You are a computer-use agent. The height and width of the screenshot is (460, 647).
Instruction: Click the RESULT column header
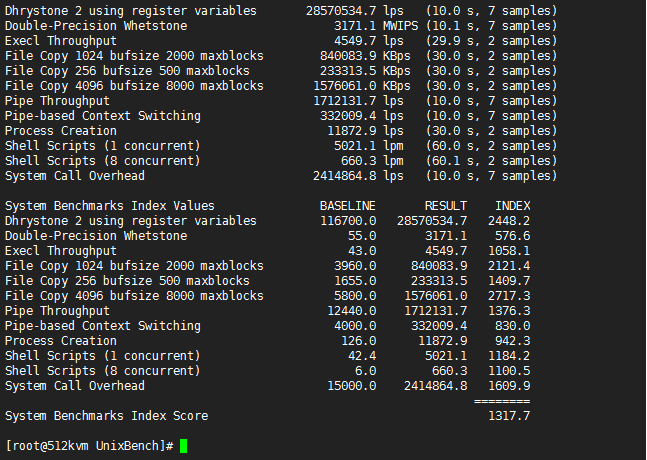[x=445, y=206]
